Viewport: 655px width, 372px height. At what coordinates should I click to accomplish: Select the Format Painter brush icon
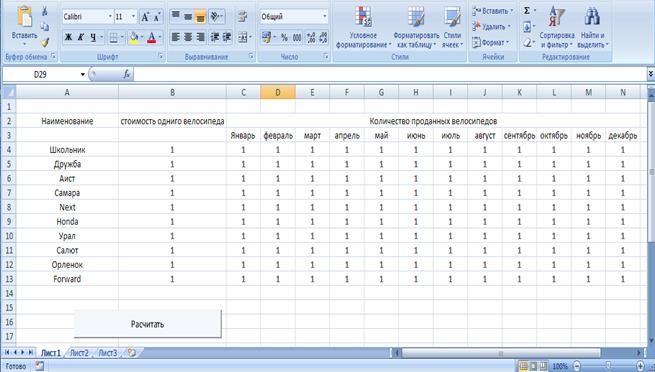tap(45, 42)
